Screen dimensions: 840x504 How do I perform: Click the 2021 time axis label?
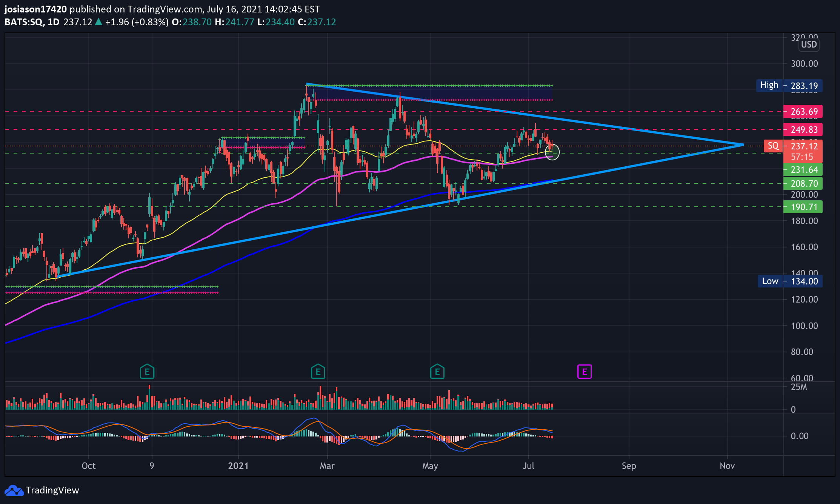point(238,466)
